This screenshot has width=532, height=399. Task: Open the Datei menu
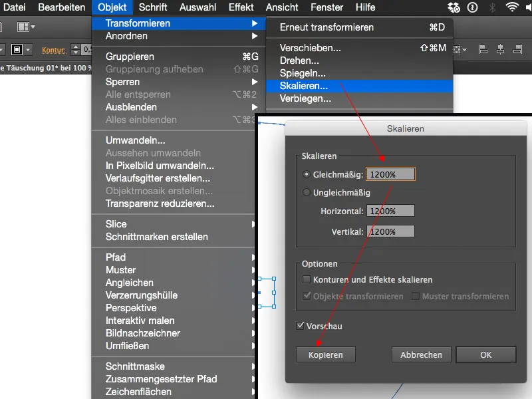click(14, 7)
